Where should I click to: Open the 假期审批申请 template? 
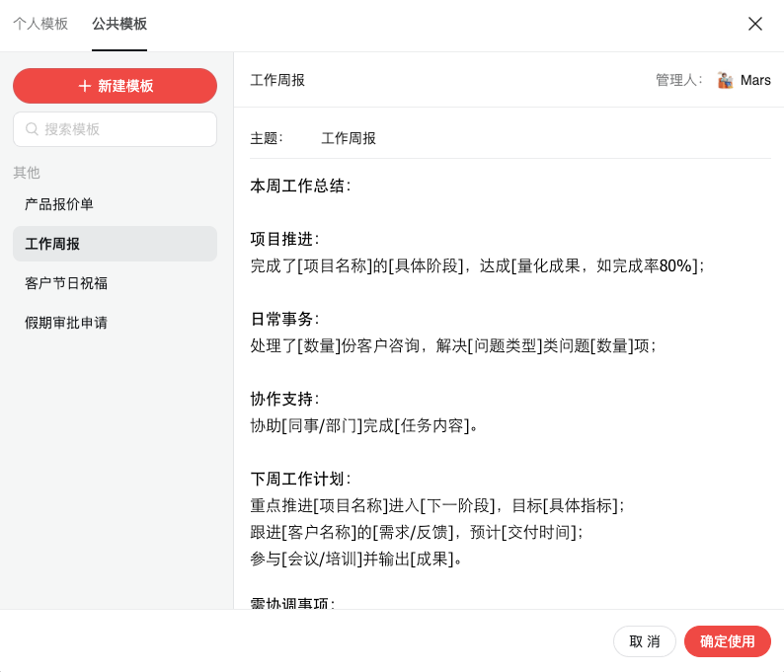click(66, 323)
